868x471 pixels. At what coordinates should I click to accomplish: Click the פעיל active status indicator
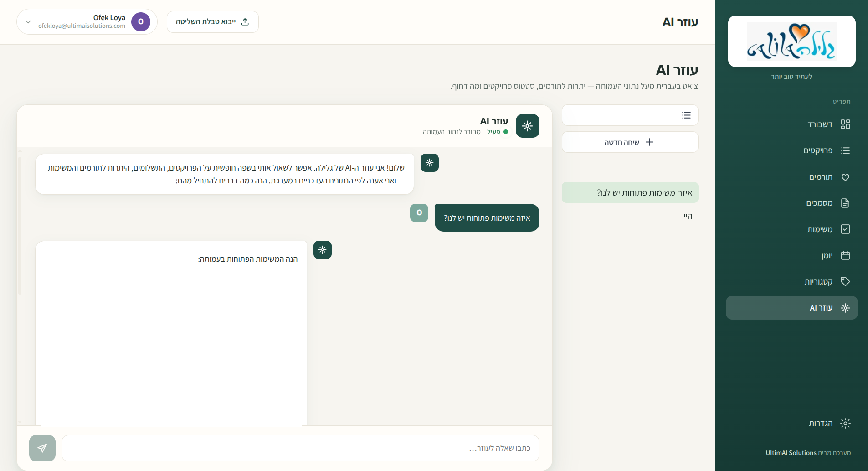(498, 132)
